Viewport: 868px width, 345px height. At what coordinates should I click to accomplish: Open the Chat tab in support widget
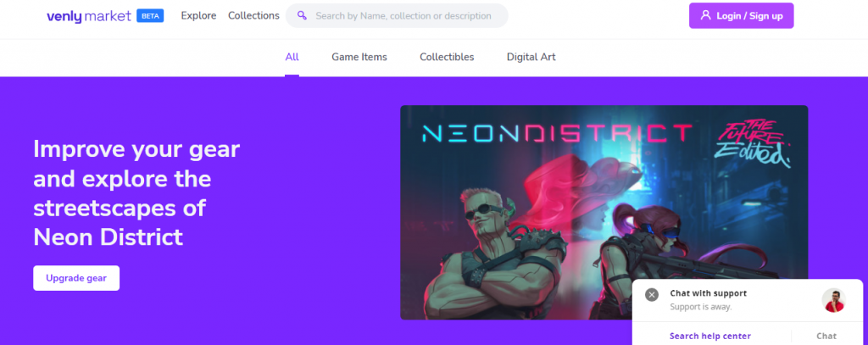tap(826, 337)
